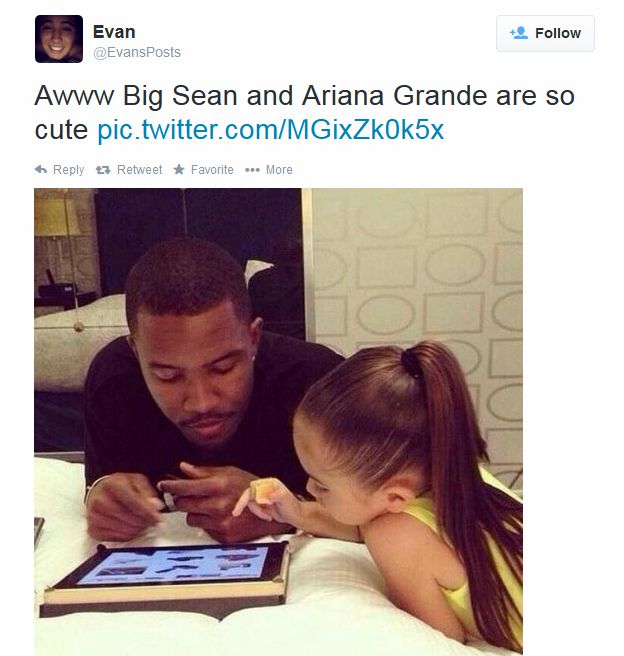This screenshot has height=656, width=624.
Task: Click the reply arrow icon
Action: [41, 170]
